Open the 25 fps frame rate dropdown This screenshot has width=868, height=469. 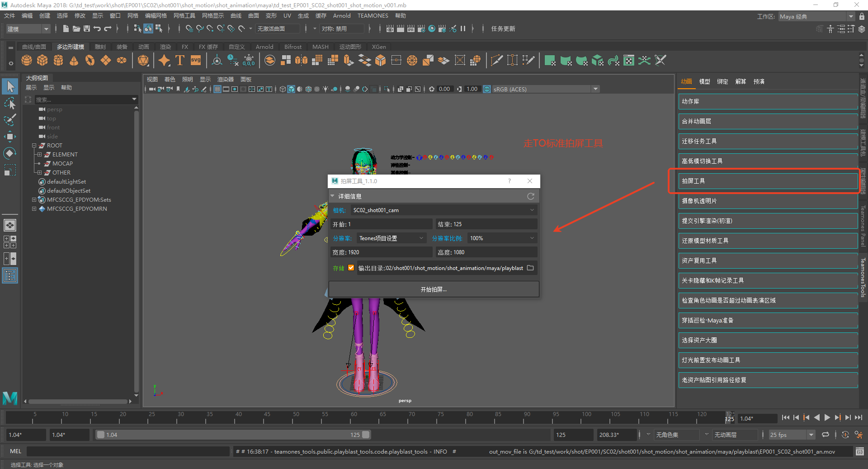point(792,435)
